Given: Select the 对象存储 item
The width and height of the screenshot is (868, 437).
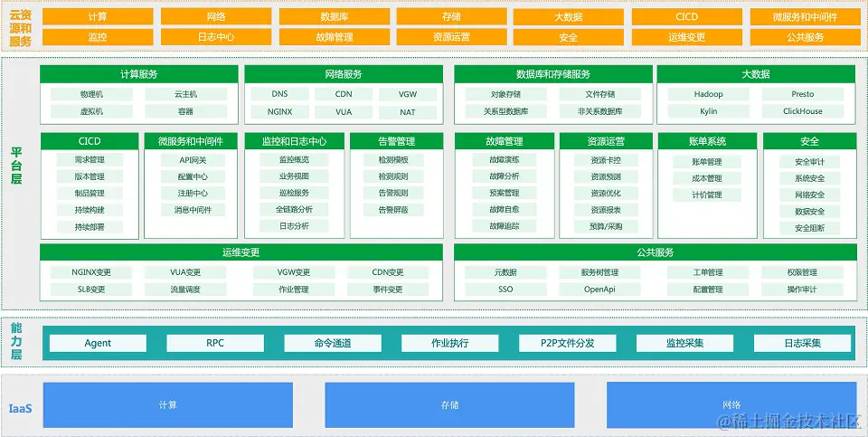Looking at the screenshot, I should tap(506, 94).
